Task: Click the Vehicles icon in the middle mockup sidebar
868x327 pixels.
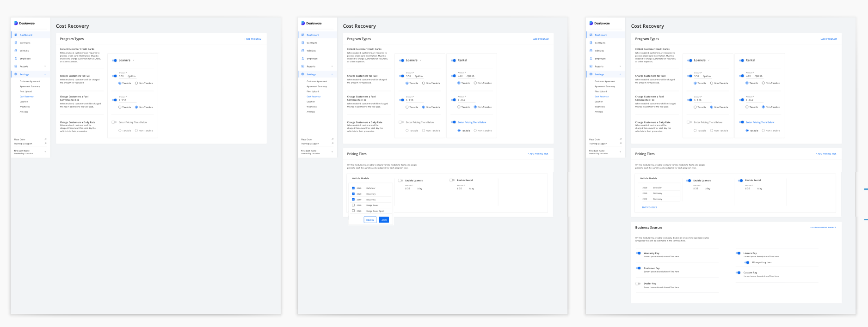Action: point(303,51)
